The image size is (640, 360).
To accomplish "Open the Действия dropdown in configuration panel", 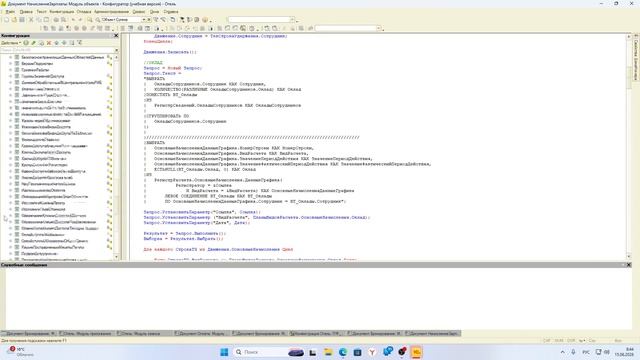I will (11, 43).
